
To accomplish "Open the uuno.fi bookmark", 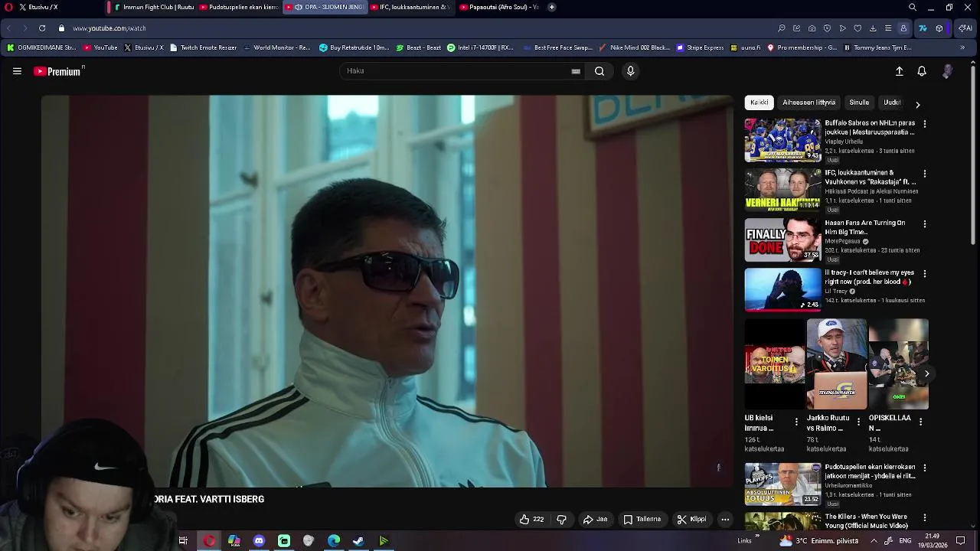I will (746, 47).
